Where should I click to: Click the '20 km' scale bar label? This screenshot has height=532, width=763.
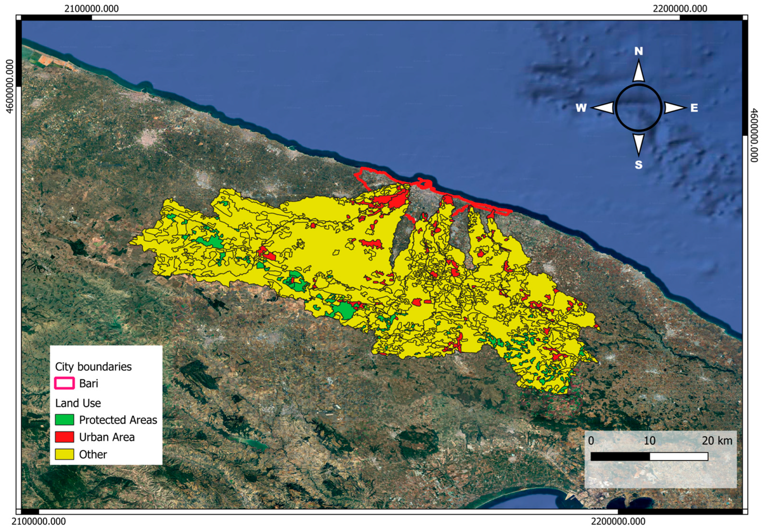tap(717, 441)
